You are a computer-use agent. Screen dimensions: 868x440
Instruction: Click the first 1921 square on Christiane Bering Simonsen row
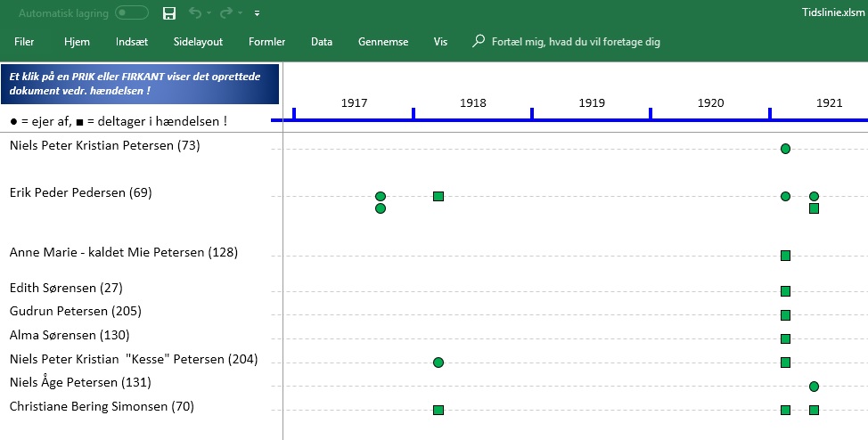(785, 410)
